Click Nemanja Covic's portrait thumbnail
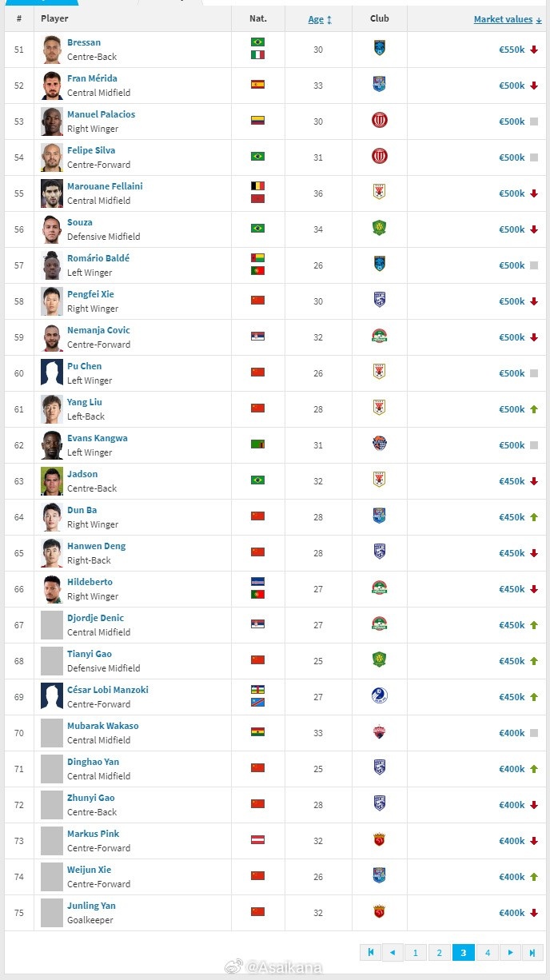This screenshot has width=550, height=980. (52, 337)
